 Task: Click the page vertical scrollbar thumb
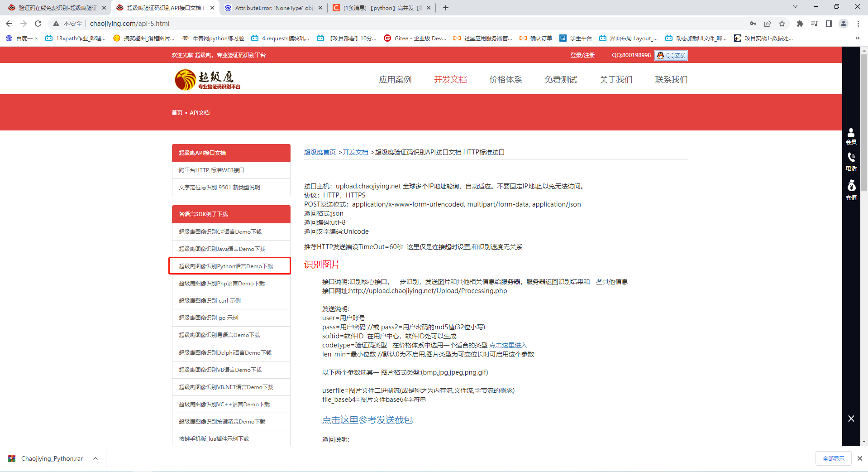click(864, 122)
